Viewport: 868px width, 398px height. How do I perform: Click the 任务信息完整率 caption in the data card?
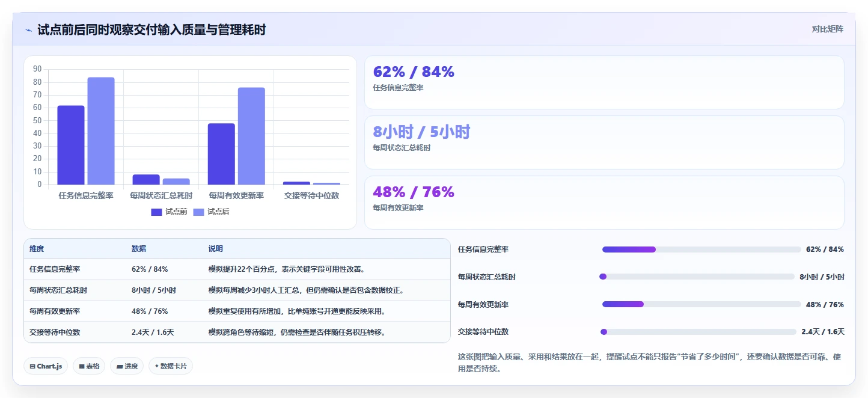[399, 88]
